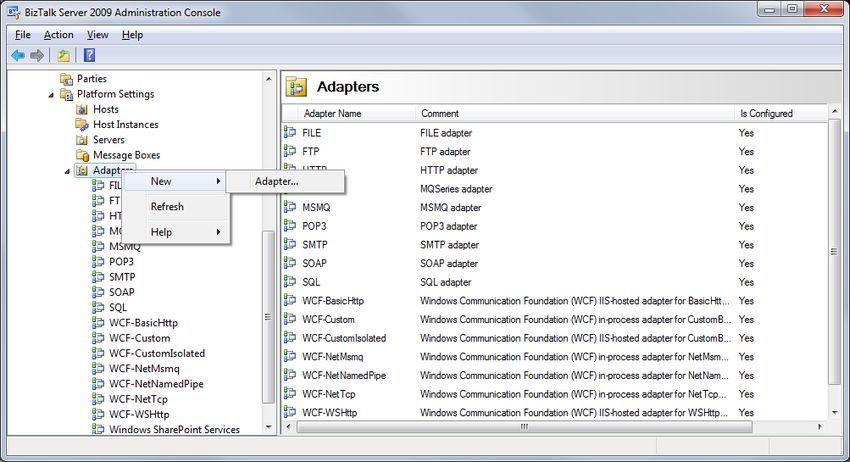This screenshot has width=850, height=462.
Task: Open the Help question mark toolbar icon
Action: point(89,55)
